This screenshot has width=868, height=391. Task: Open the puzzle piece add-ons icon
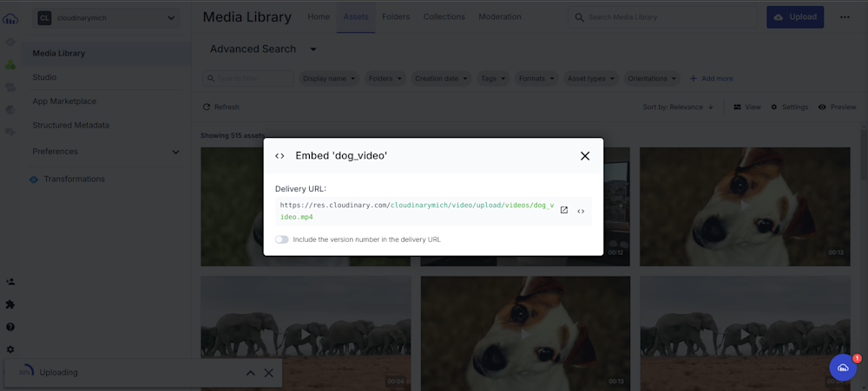(x=10, y=304)
